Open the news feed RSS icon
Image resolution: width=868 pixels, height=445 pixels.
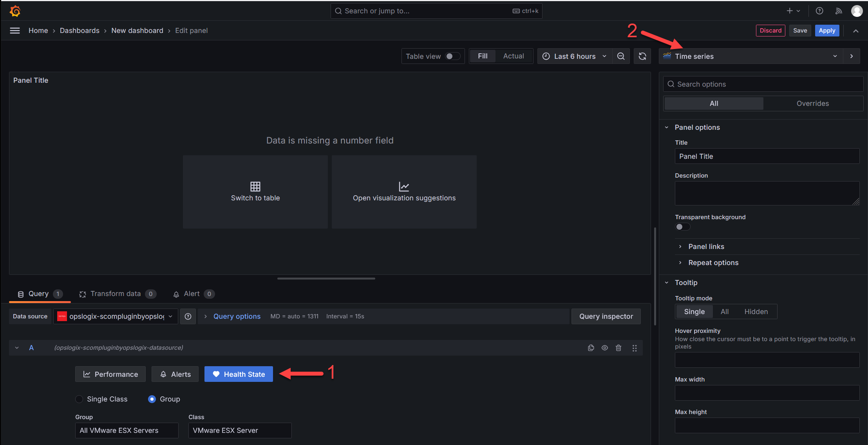[839, 11]
